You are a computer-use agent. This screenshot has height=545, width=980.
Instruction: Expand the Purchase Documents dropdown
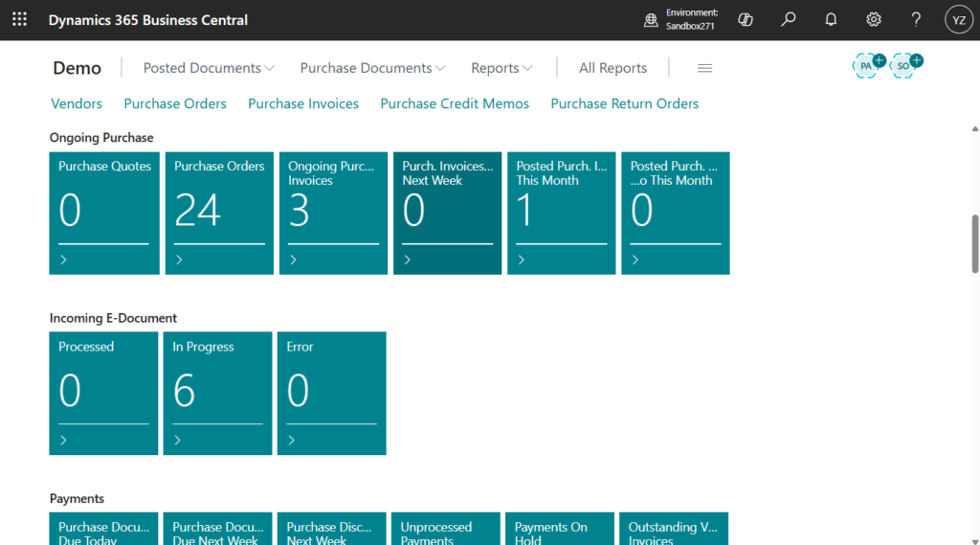(x=372, y=68)
